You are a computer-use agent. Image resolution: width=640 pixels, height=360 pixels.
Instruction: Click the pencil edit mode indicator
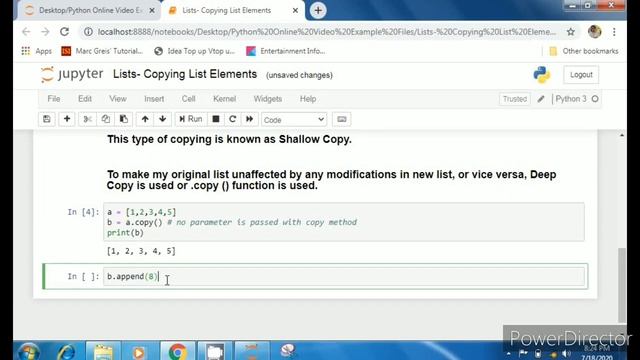pyautogui.click(x=541, y=99)
